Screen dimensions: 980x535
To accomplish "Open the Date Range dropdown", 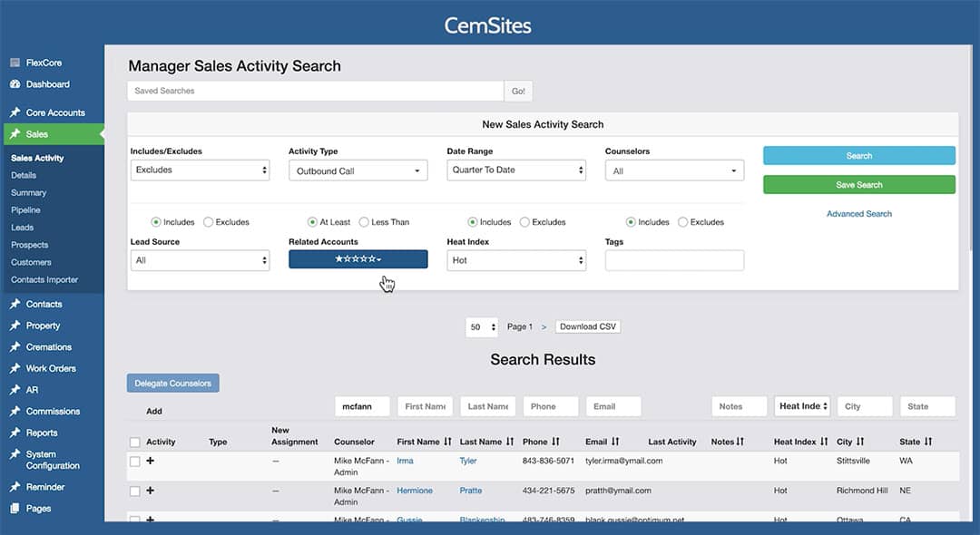I will click(516, 170).
